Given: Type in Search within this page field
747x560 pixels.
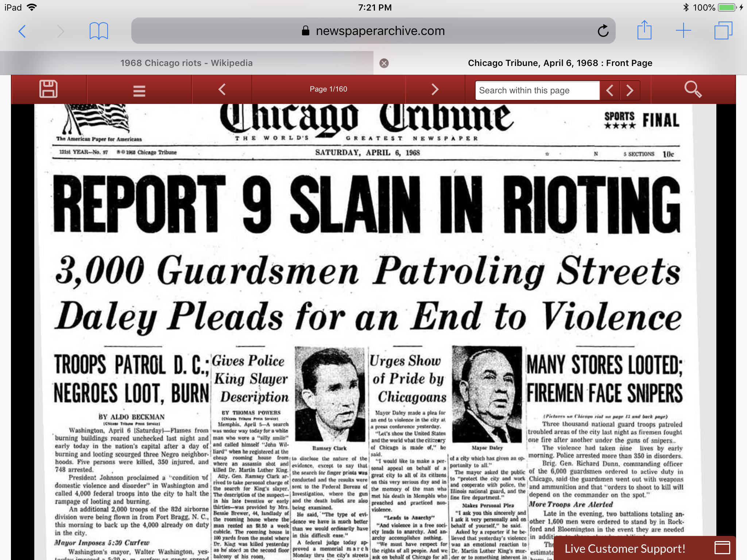Looking at the screenshot, I should click(537, 90).
